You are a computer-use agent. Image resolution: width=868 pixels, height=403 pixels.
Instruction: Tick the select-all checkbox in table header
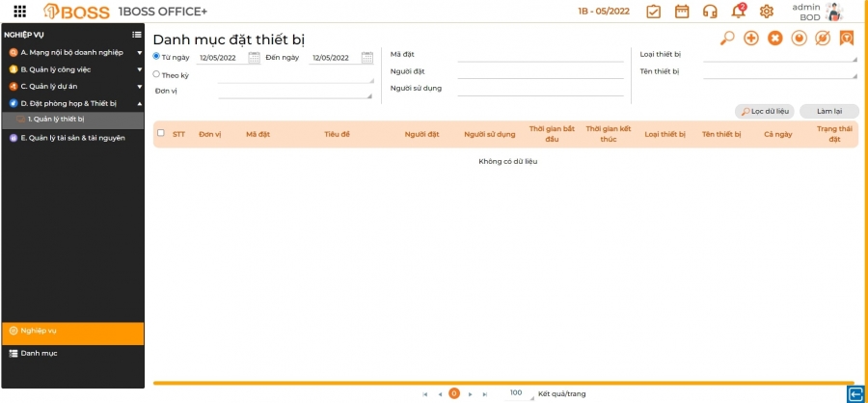coord(161,133)
